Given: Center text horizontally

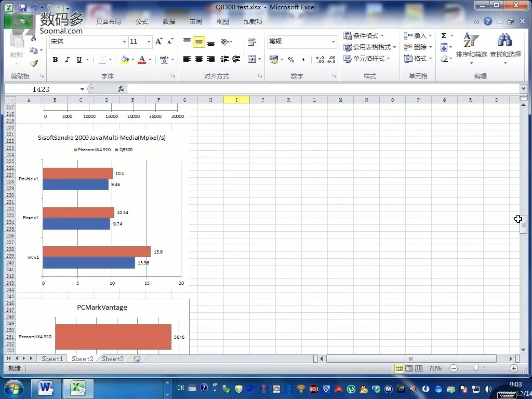Looking at the screenshot, I should point(199,59).
